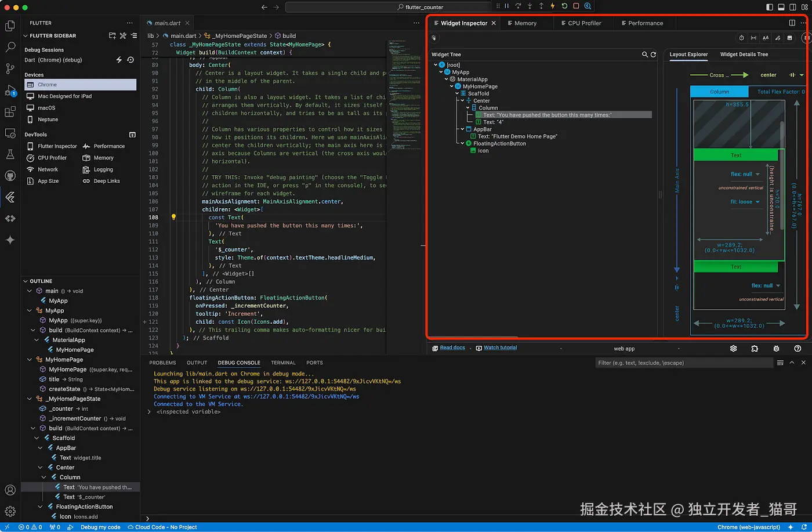Open DevTools in external window icon
The image size is (812, 532).
click(132, 135)
